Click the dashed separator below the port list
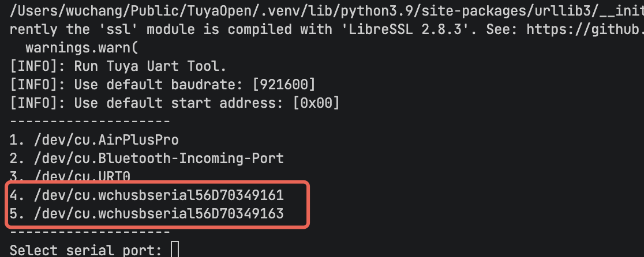This screenshot has width=644, height=257. pos(89,232)
